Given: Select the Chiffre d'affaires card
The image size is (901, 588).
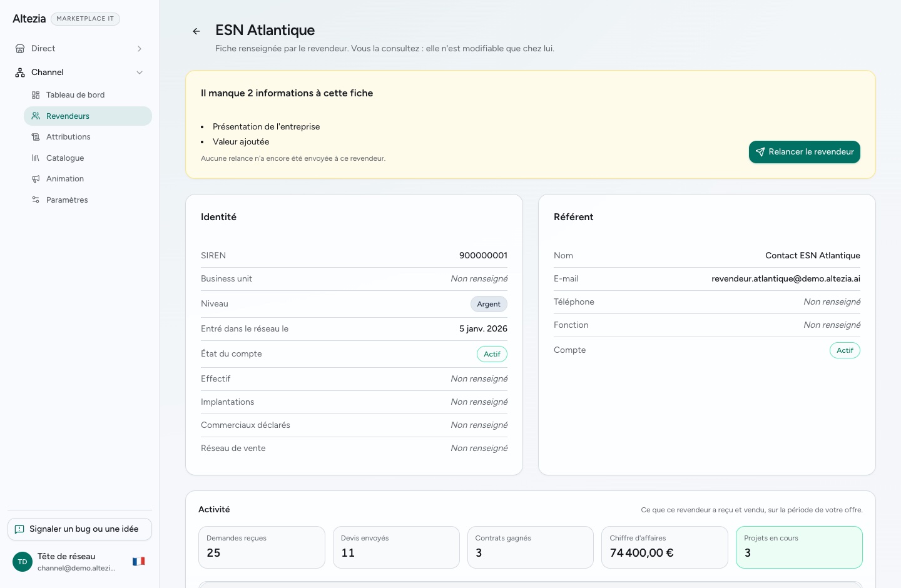Looking at the screenshot, I should click(x=664, y=547).
